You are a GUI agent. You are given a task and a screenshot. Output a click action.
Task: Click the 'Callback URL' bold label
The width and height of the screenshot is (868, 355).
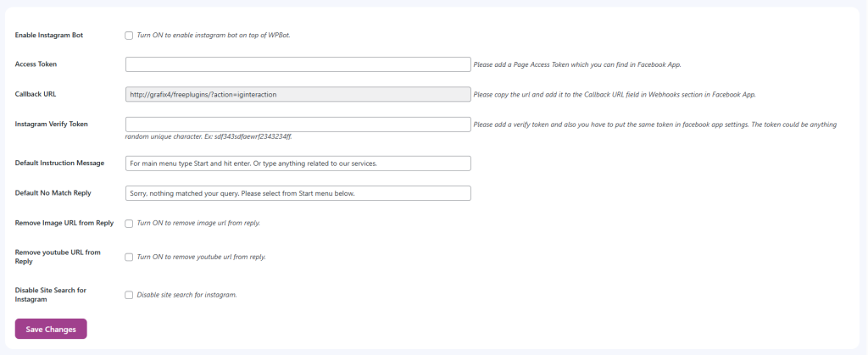(x=36, y=94)
